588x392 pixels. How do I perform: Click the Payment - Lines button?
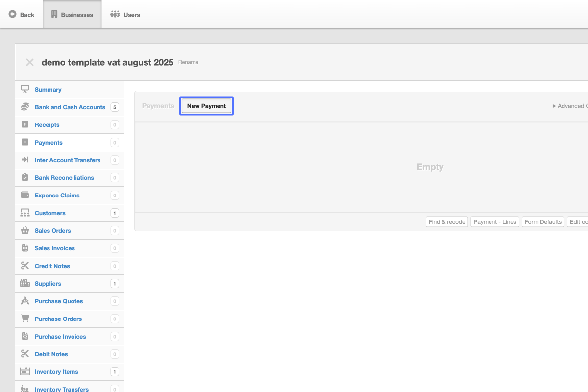click(495, 222)
